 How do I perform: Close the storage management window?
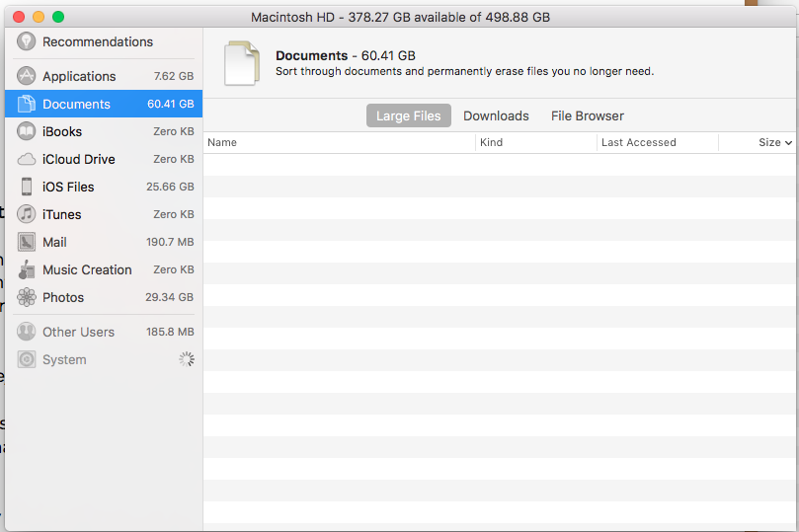click(19, 18)
